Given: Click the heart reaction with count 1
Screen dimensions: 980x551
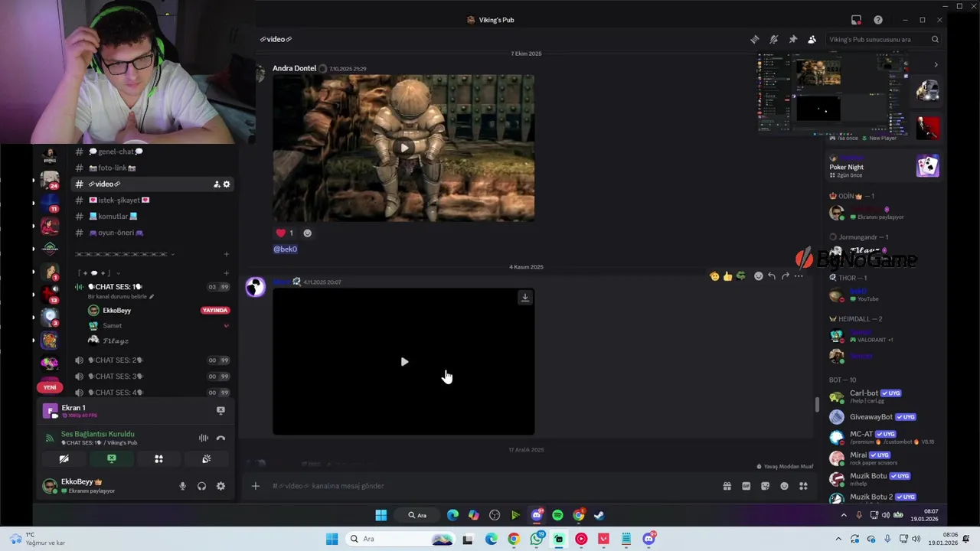Looking at the screenshot, I should coord(285,233).
